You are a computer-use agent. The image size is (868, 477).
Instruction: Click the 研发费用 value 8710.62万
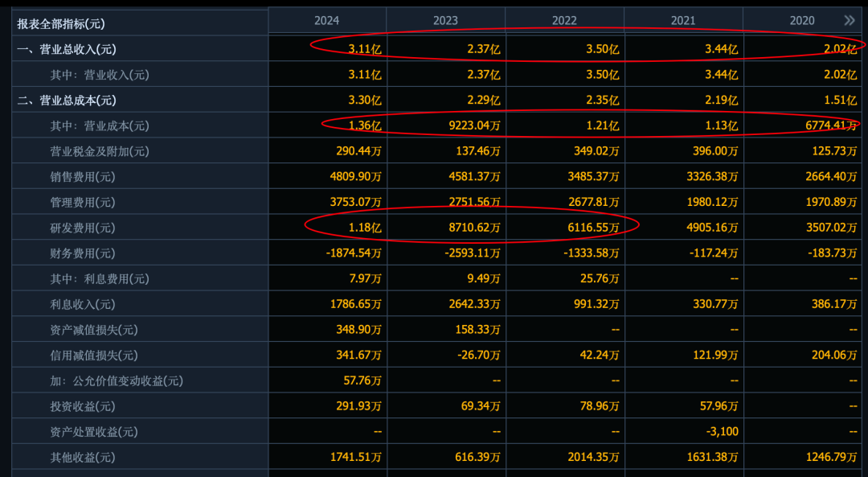coord(475,228)
